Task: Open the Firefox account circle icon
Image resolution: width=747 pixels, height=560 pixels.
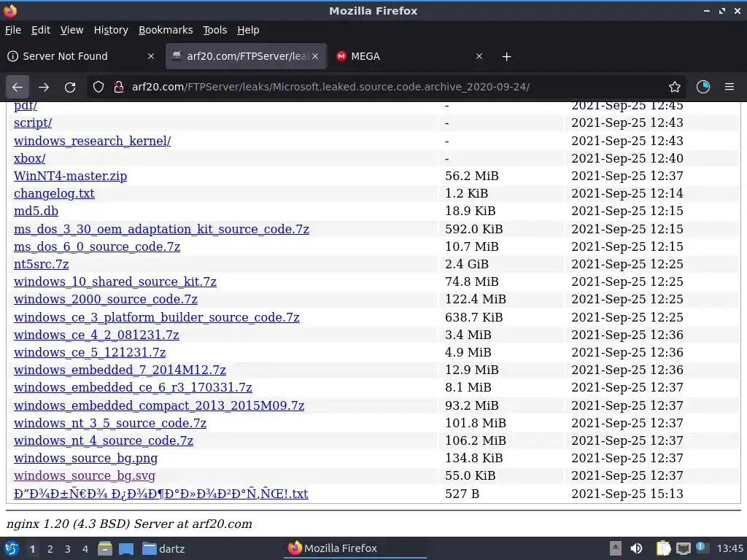Action: tap(703, 87)
